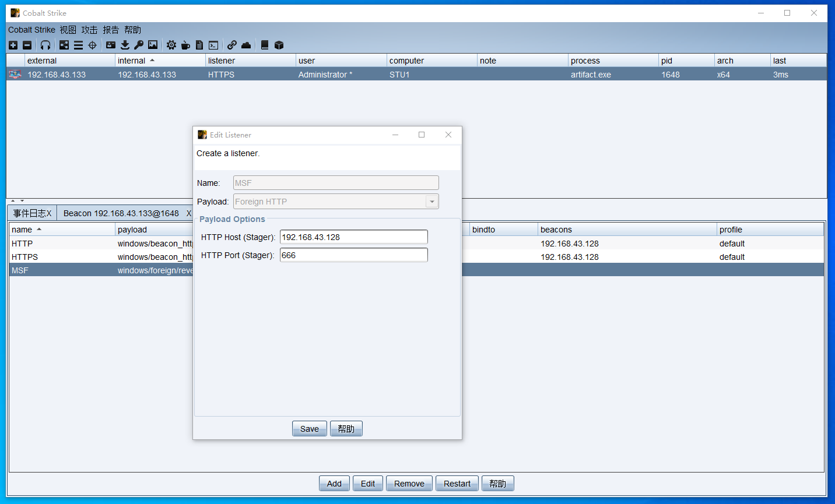Viewport: 835px width, 504px height.
Task: Switch to target table crosshair icon
Action: 92,45
